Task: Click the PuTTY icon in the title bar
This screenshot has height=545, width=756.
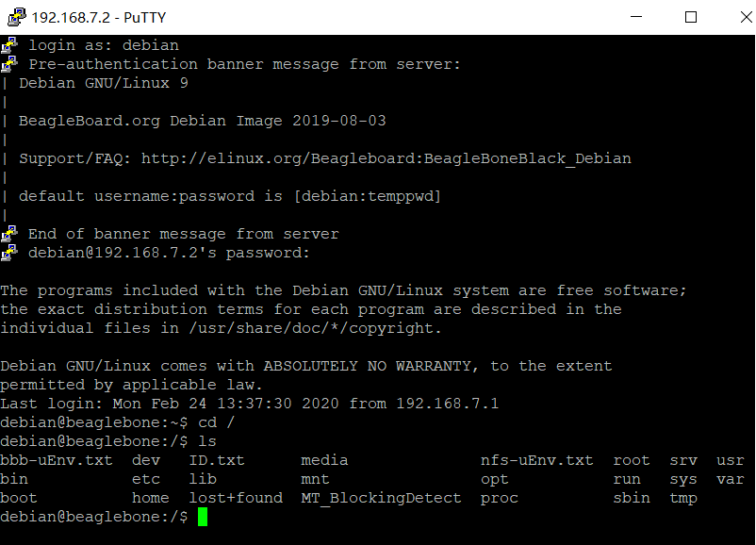Action: pyautogui.click(x=16, y=17)
